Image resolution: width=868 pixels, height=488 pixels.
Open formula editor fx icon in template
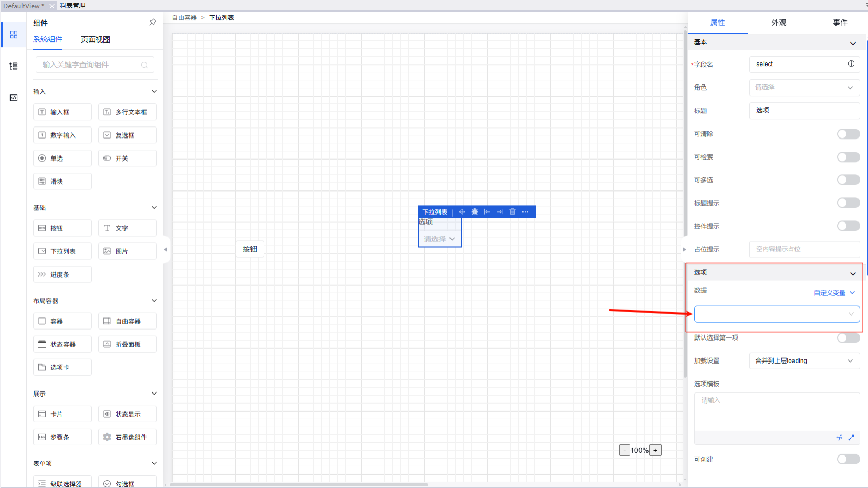tap(840, 438)
